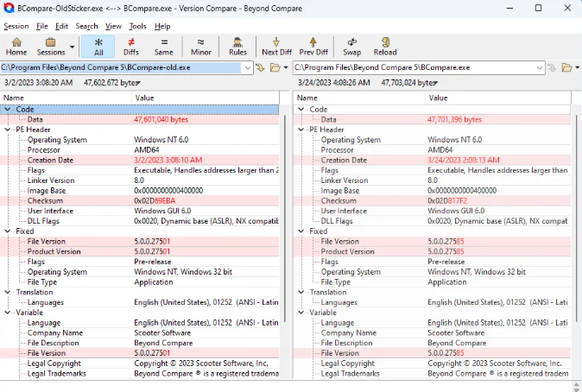582x392 pixels.
Task: Click the right pane Value column header
Action: coord(497,98)
